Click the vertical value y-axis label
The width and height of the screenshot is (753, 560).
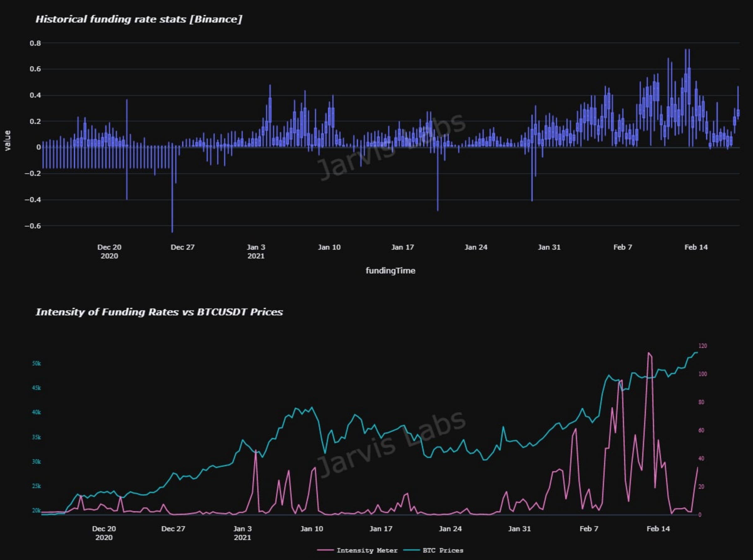pyautogui.click(x=8, y=140)
